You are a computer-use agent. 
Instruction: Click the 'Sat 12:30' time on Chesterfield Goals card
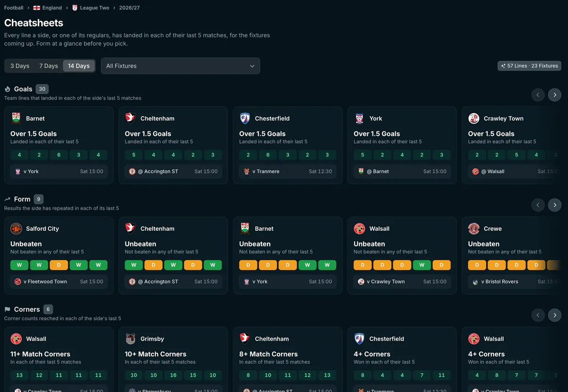click(320, 171)
